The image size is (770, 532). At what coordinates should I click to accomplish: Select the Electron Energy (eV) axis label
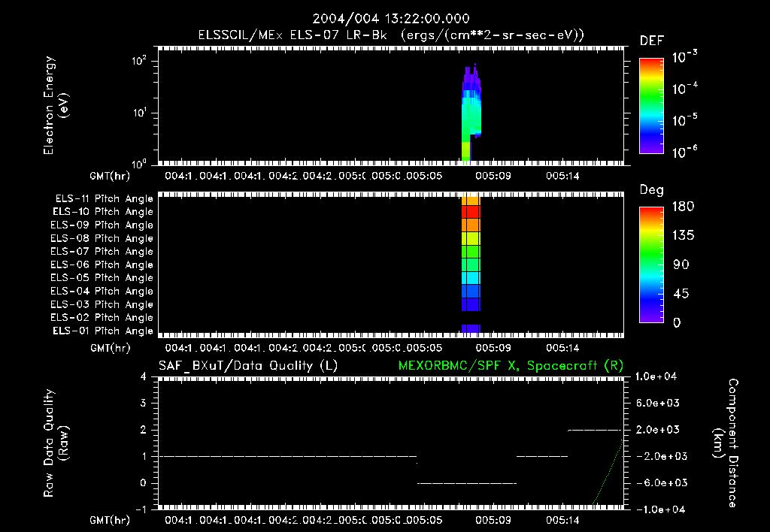click(x=56, y=105)
